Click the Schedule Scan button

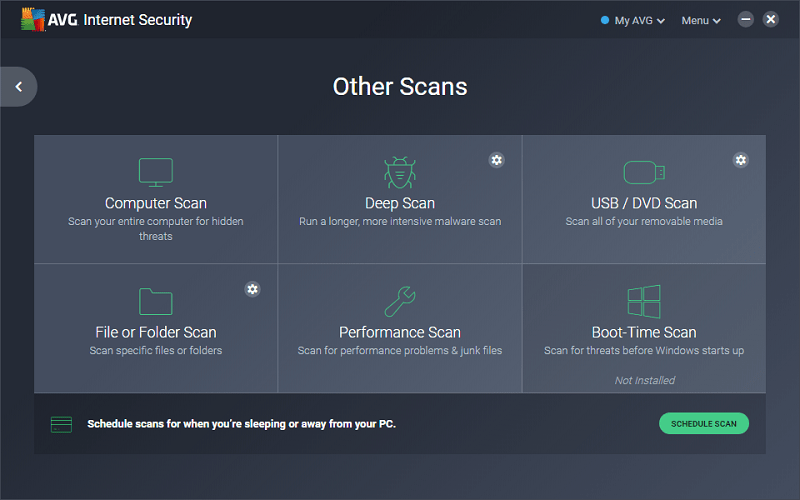pos(704,423)
